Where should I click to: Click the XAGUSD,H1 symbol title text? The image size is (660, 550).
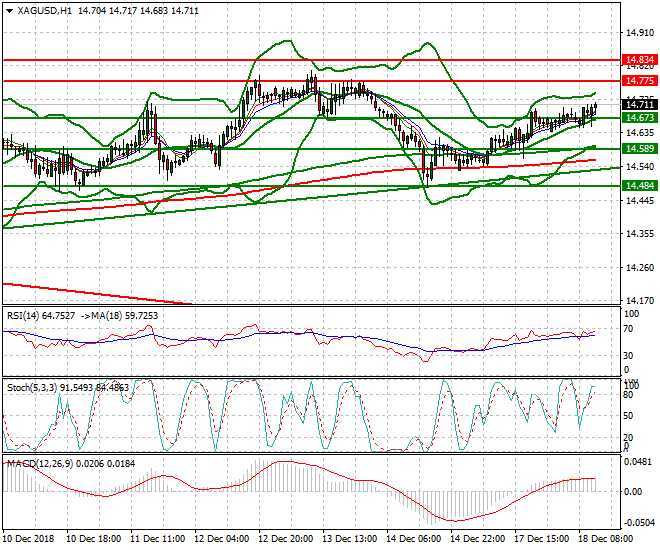click(45, 11)
